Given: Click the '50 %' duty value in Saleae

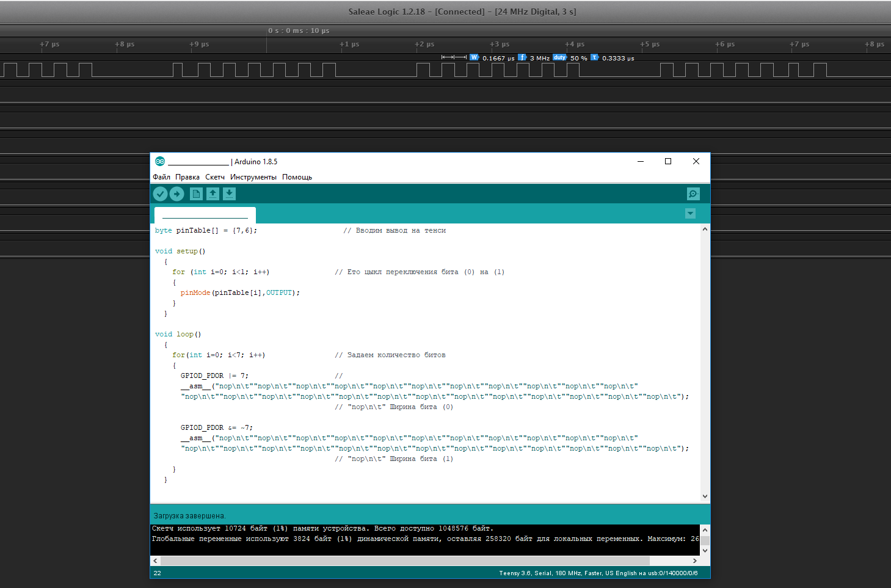Looking at the screenshot, I should [579, 59].
